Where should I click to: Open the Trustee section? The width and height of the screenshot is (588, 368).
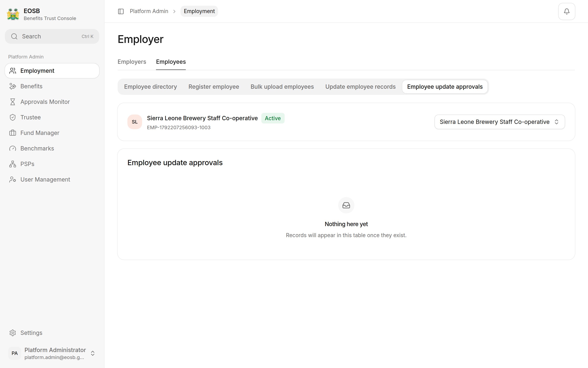click(52, 117)
